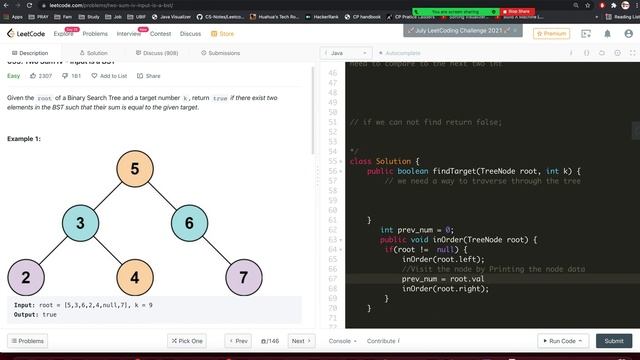Open browser extensions puzzle icon

[613, 5]
